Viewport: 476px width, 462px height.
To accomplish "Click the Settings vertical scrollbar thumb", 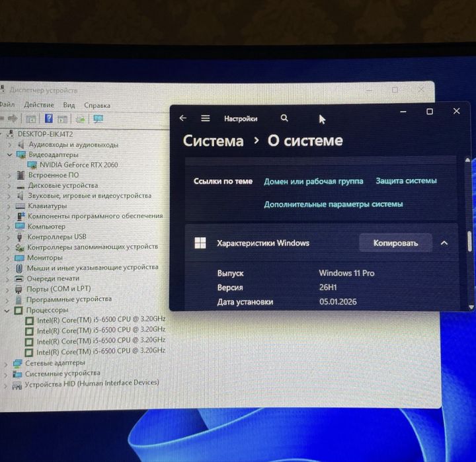I will point(469,241).
